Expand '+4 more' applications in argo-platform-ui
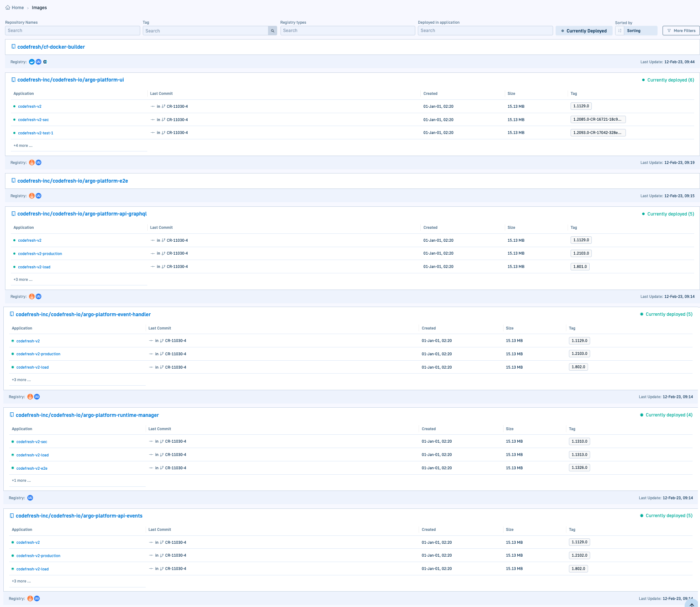This screenshot has width=700, height=607. 23,146
